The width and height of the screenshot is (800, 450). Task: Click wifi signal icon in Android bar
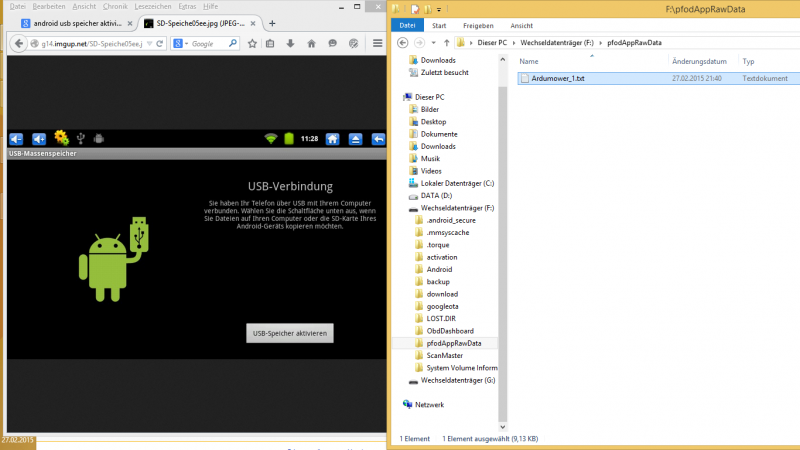(270, 138)
